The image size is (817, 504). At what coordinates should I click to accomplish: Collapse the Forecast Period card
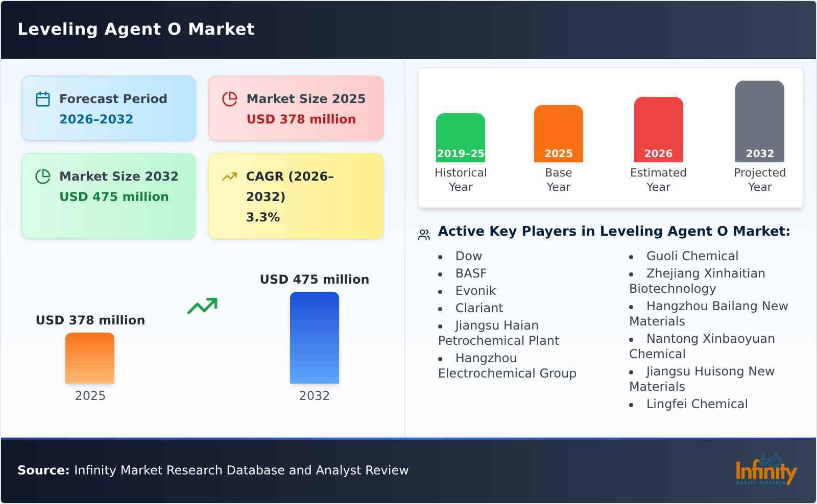108,108
